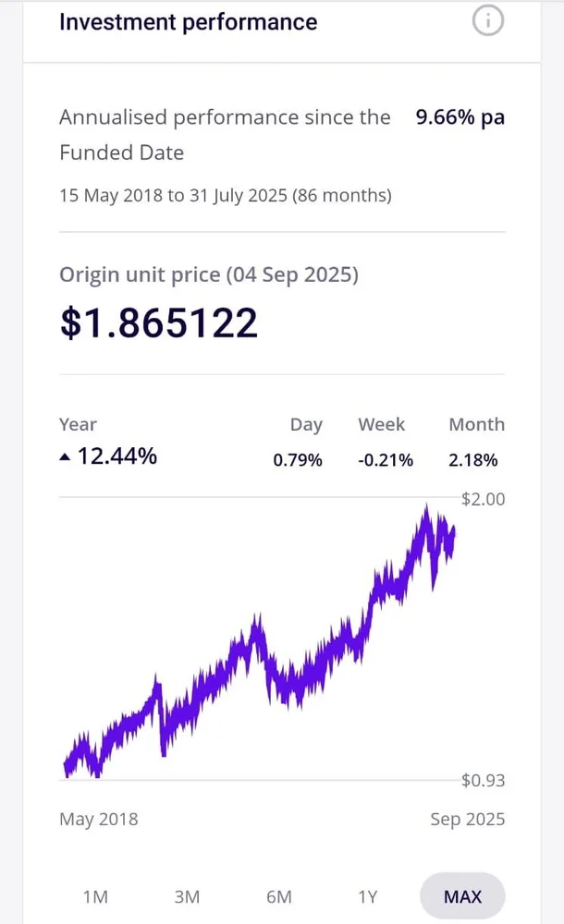Tap the 9.66% pa performance figure
The height and width of the screenshot is (924, 564).
(x=460, y=118)
